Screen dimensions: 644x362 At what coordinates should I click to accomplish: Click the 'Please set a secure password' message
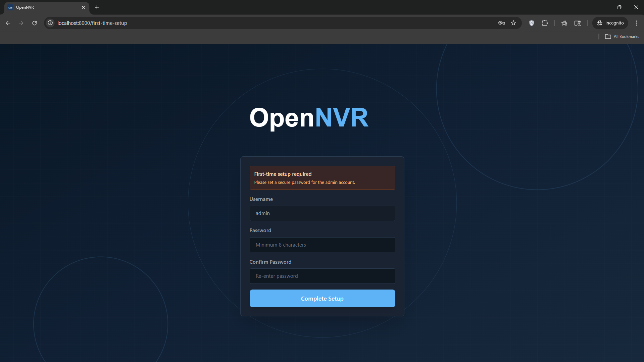304,183
